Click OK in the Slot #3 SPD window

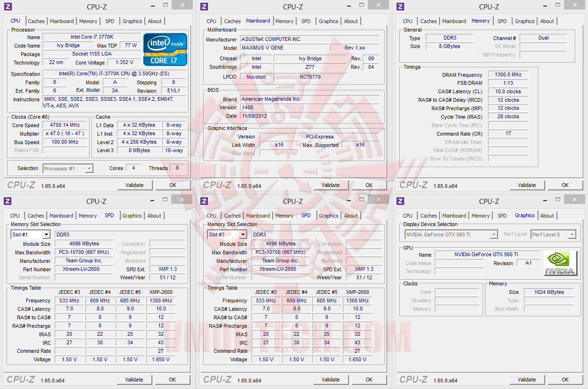point(369,380)
